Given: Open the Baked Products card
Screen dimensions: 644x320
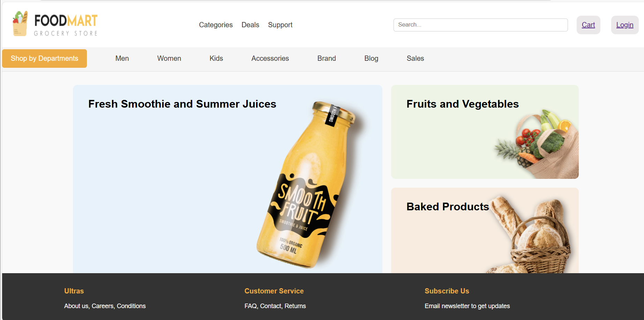Looking at the screenshot, I should (x=485, y=231).
